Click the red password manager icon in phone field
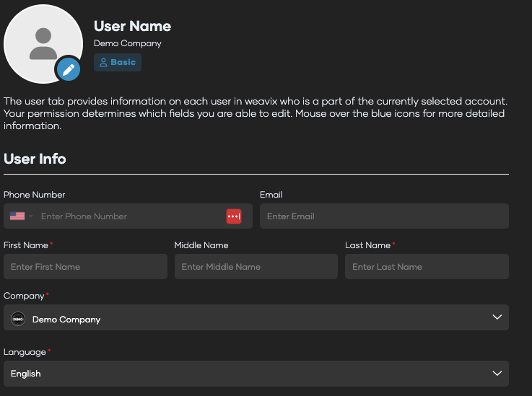The height and width of the screenshot is (396, 532). 234,216
